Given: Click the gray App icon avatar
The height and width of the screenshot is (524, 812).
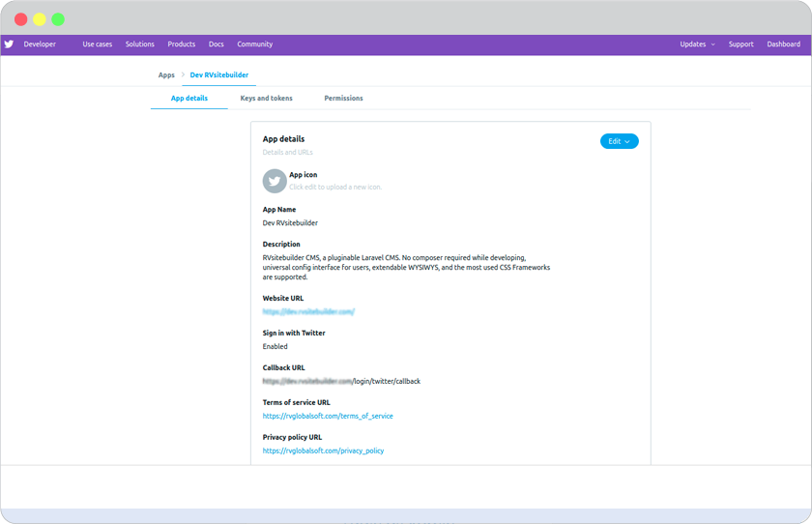Looking at the screenshot, I should (275, 181).
